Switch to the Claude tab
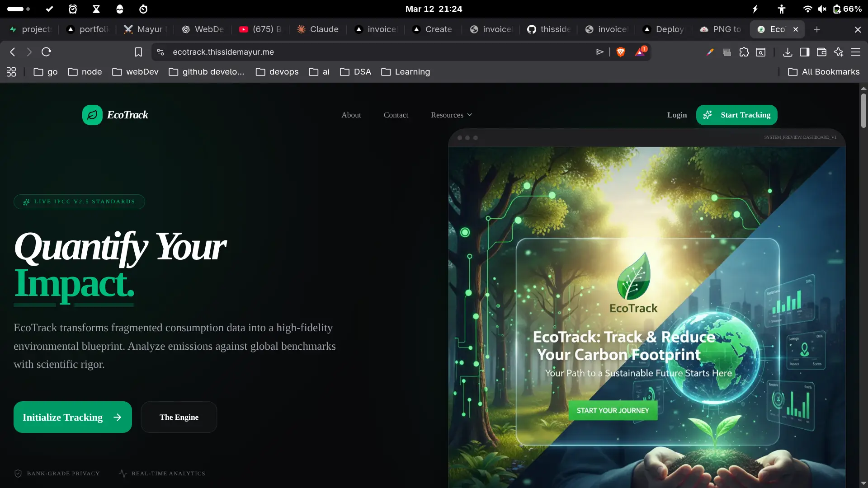The image size is (868, 488). click(x=318, y=29)
